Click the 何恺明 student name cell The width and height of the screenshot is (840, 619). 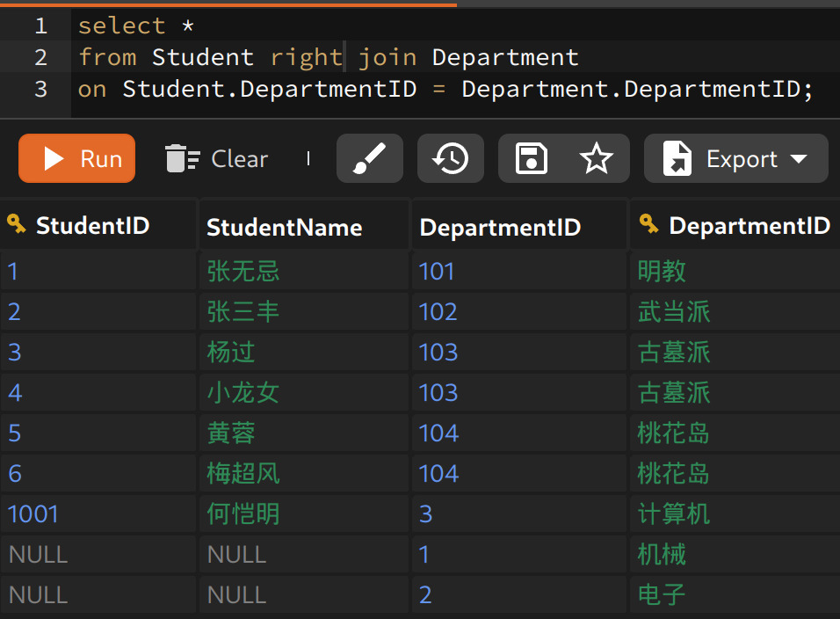[243, 513]
